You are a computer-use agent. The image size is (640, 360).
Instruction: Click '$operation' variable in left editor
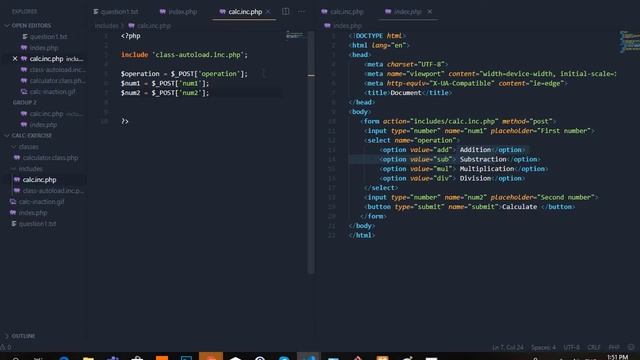click(x=140, y=74)
